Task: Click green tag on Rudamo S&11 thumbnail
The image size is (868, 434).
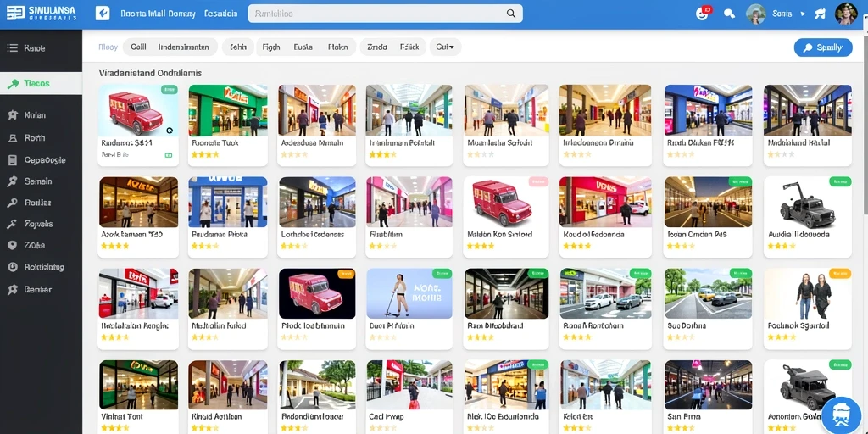Action: pyautogui.click(x=169, y=89)
